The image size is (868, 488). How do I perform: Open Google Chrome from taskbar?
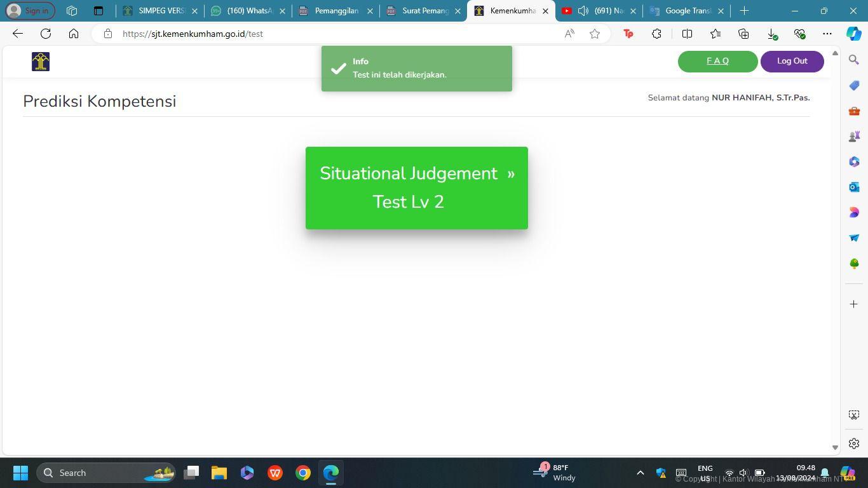pyautogui.click(x=303, y=473)
